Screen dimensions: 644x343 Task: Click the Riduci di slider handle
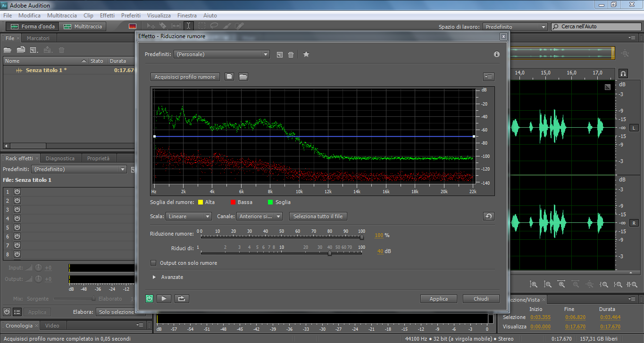329,253
